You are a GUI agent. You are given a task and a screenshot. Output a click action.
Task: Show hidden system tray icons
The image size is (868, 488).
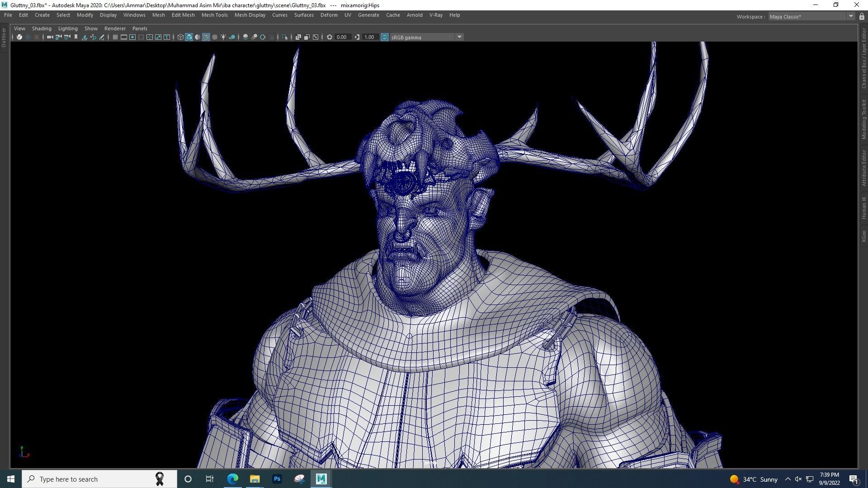pyautogui.click(x=788, y=479)
